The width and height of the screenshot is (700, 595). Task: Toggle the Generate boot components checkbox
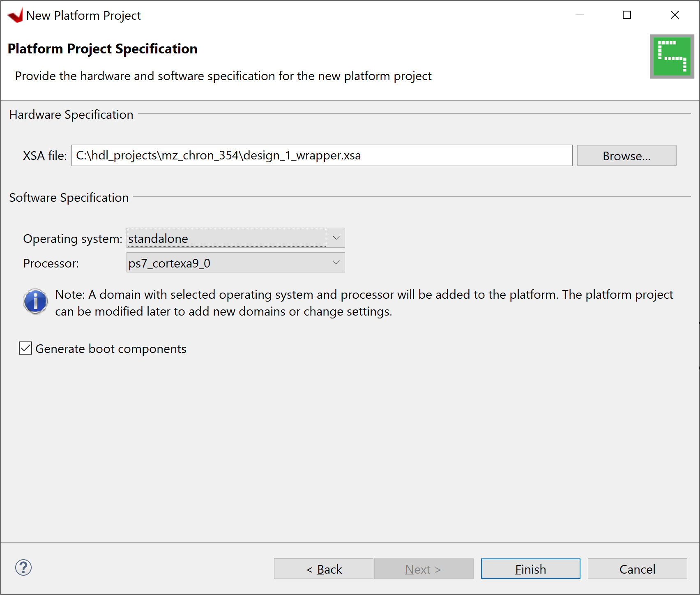click(25, 348)
